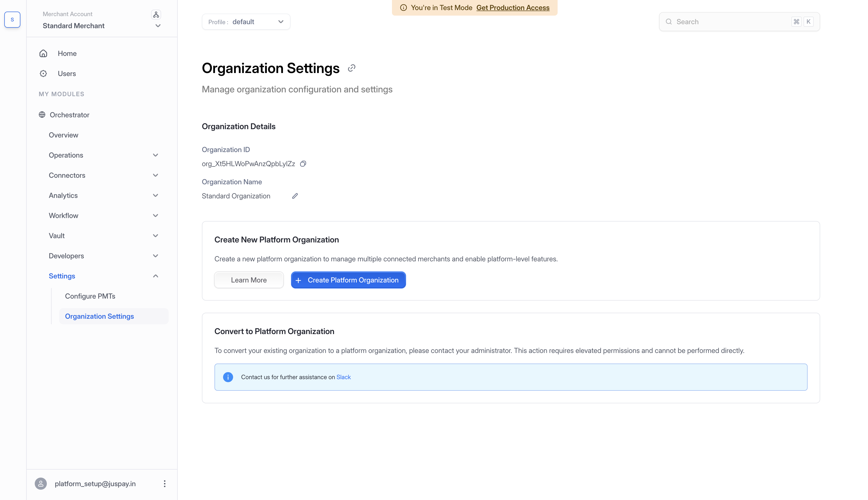Click the merchant avatar 'S' icon
Image resolution: width=868 pixels, height=500 pixels.
coord(12,20)
